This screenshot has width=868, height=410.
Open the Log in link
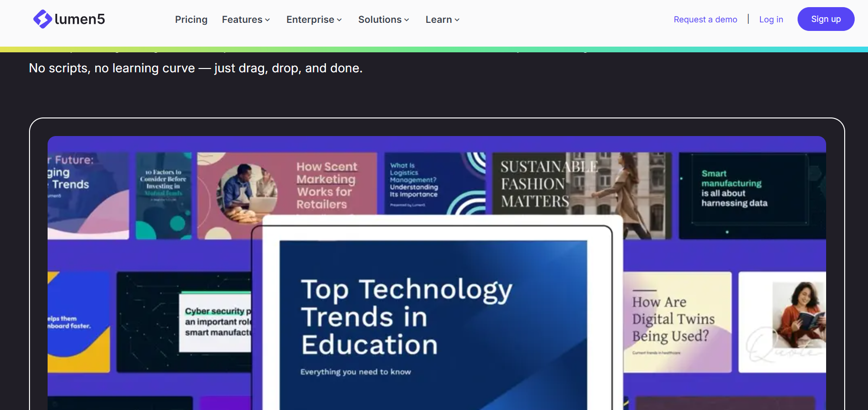tap(771, 20)
